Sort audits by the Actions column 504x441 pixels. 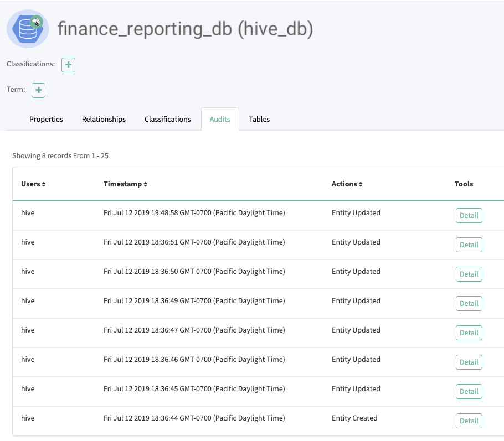coord(348,184)
